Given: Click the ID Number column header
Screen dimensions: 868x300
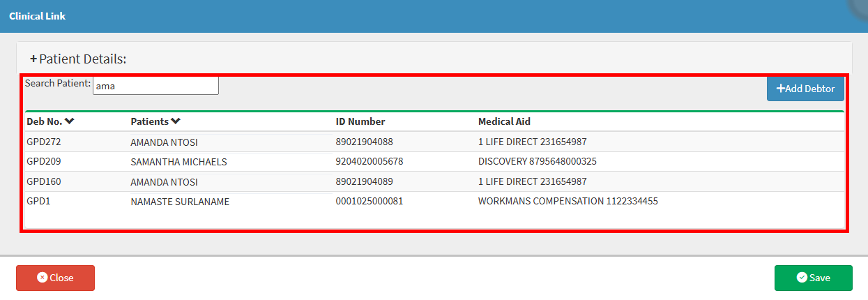Looking at the screenshot, I should (x=360, y=121).
